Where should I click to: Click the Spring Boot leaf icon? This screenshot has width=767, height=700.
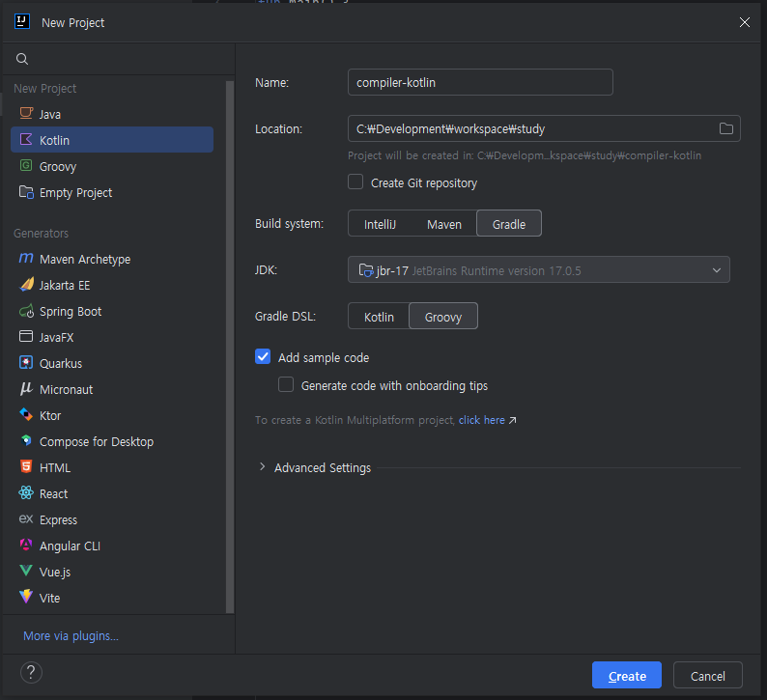[26, 311]
